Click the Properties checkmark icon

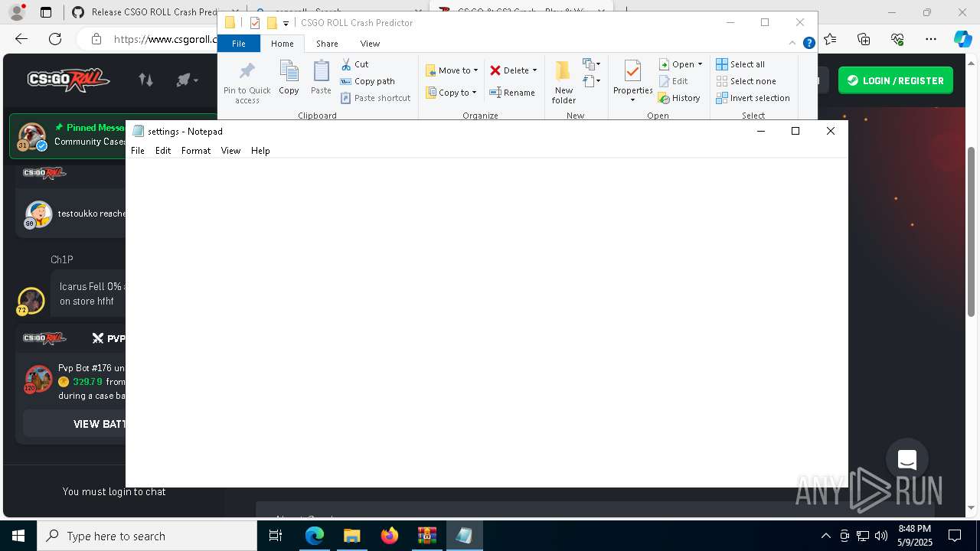632,72
